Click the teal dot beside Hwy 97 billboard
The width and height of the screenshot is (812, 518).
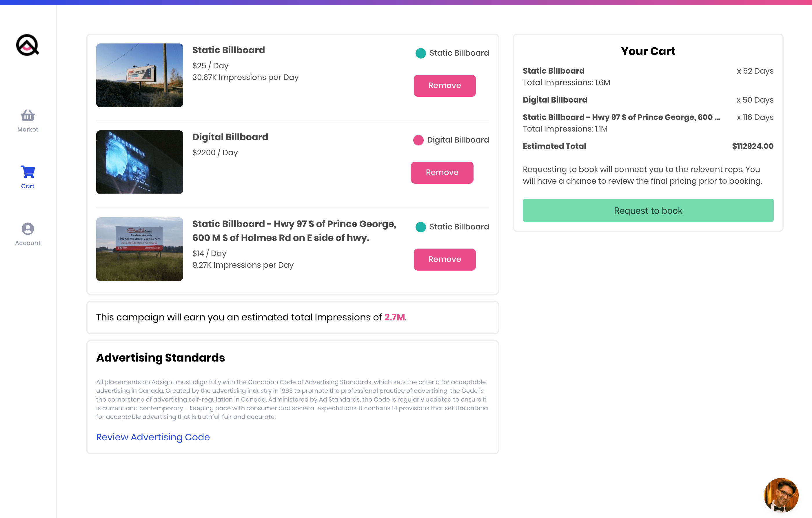click(420, 227)
